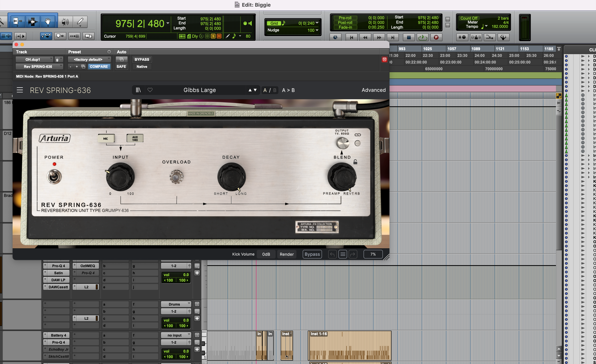Select the Pencil tool
The width and height of the screenshot is (596, 364).
(x=80, y=22)
